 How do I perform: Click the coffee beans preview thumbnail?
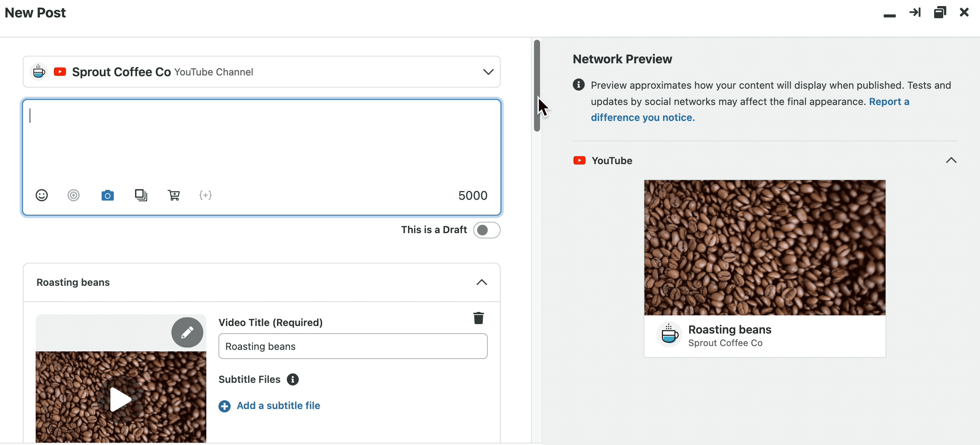pos(765,248)
